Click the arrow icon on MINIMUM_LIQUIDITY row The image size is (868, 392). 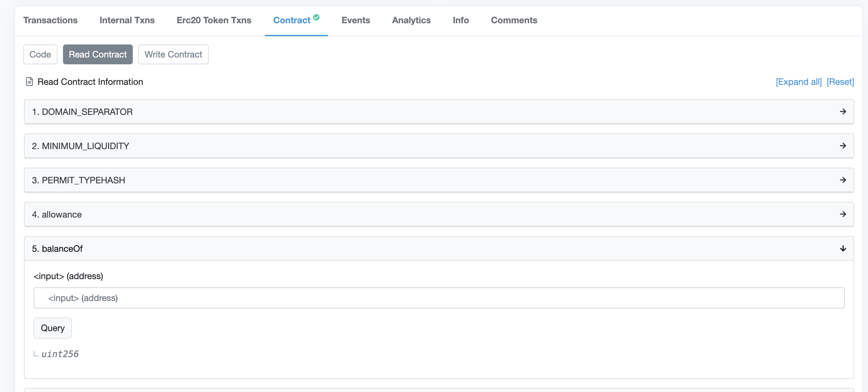click(x=843, y=146)
